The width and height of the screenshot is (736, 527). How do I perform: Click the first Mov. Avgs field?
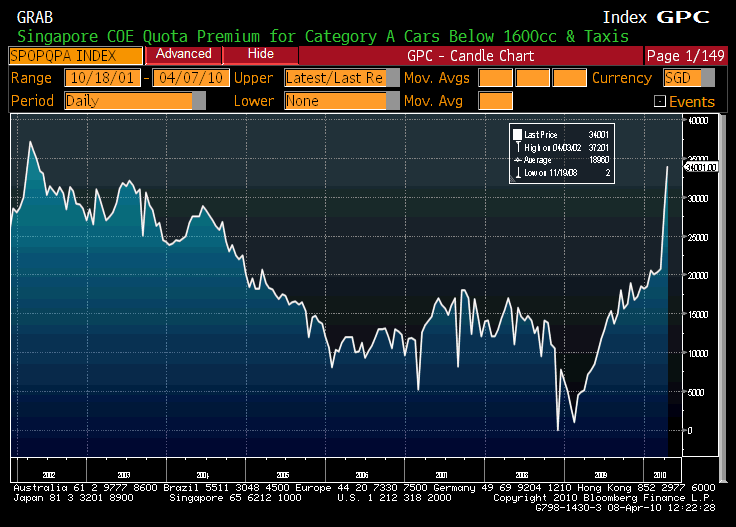pos(495,78)
